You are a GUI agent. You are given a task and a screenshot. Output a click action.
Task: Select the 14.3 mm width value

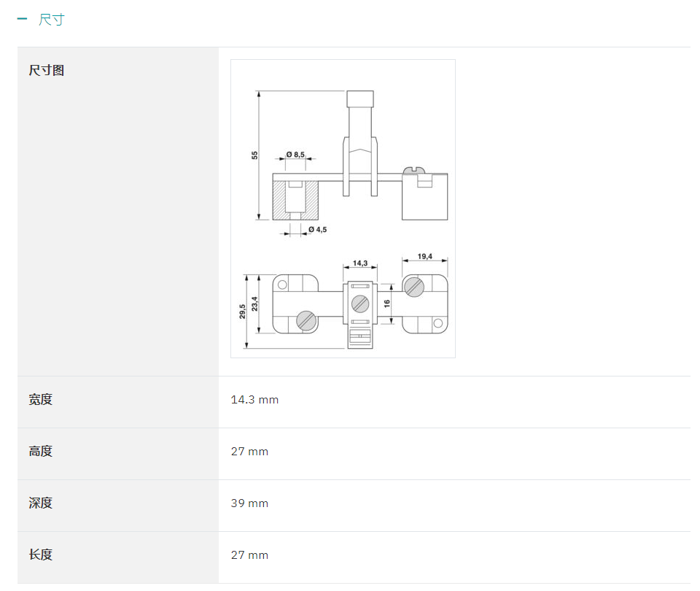(x=254, y=400)
